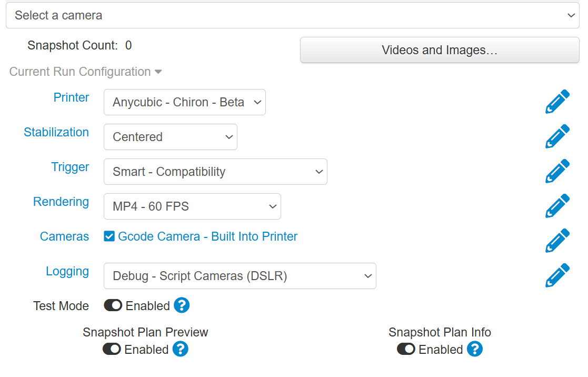Toggle Snapshot Plan Preview switch
Image resolution: width=588 pixels, height=377 pixels.
coord(112,349)
